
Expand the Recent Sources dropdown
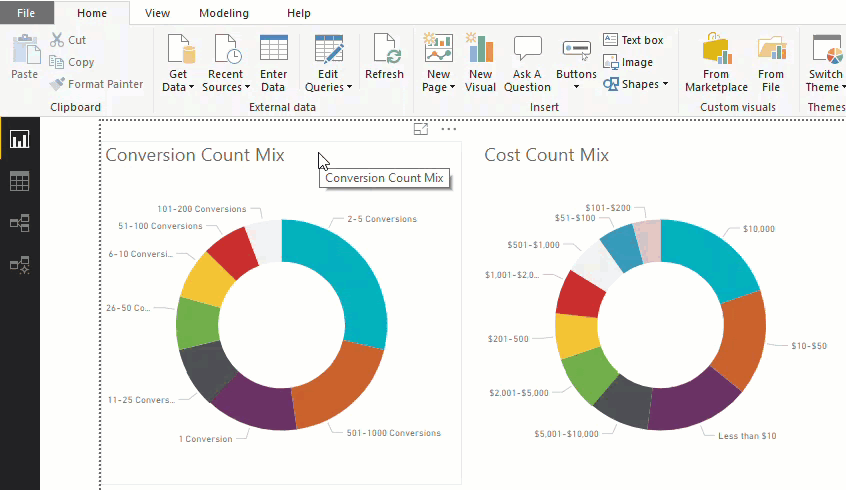coord(225,81)
